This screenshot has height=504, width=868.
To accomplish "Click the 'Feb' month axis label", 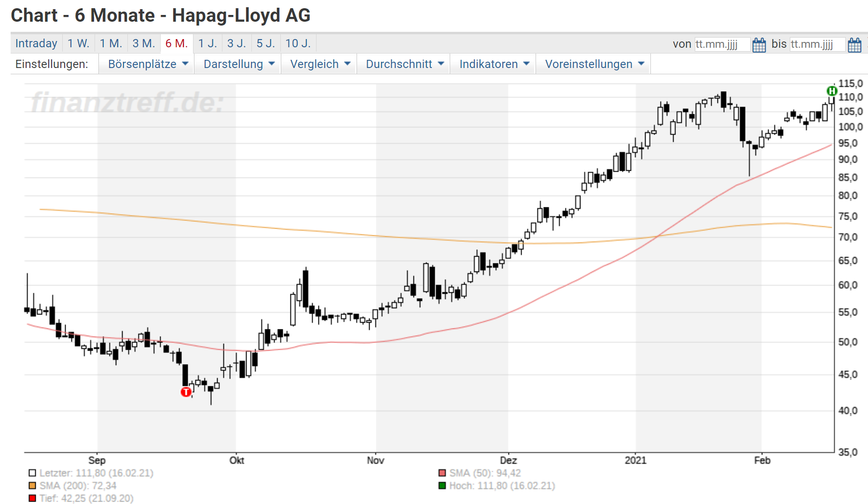I will 762,460.
